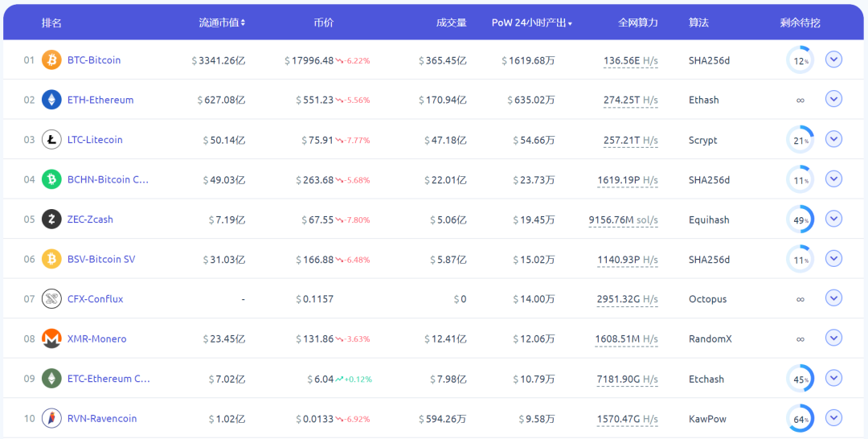Click the Conflux logo icon
Viewport: 868px width, 439px height.
point(51,299)
